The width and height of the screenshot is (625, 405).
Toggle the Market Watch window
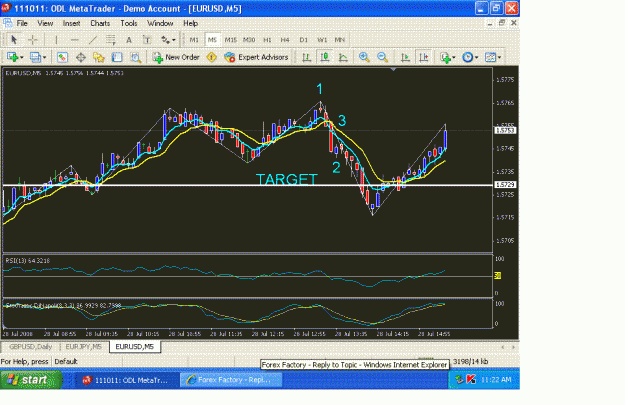click(x=62, y=57)
